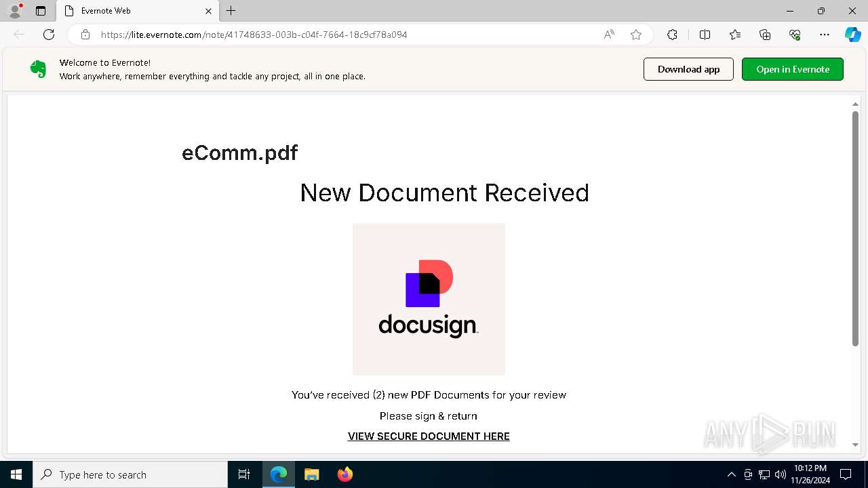
Task: Toggle split screen view
Action: click(705, 35)
